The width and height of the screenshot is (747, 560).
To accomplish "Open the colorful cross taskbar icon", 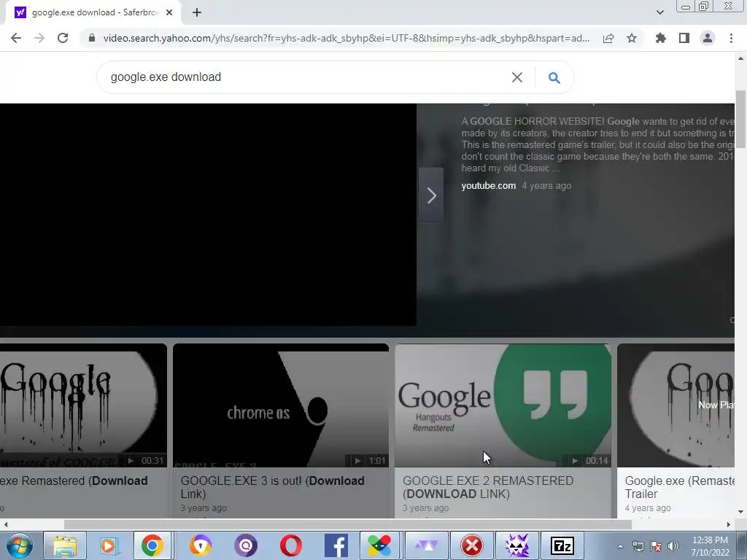I will [379, 545].
